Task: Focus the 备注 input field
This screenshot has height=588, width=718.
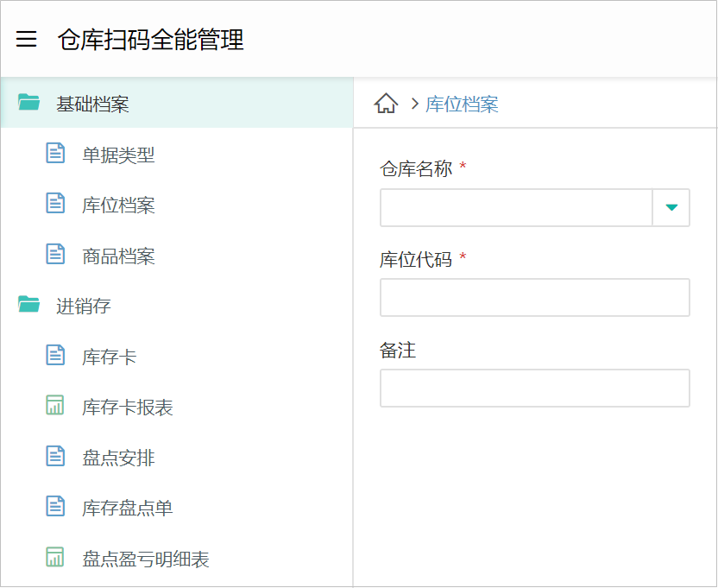Action: [x=535, y=389]
